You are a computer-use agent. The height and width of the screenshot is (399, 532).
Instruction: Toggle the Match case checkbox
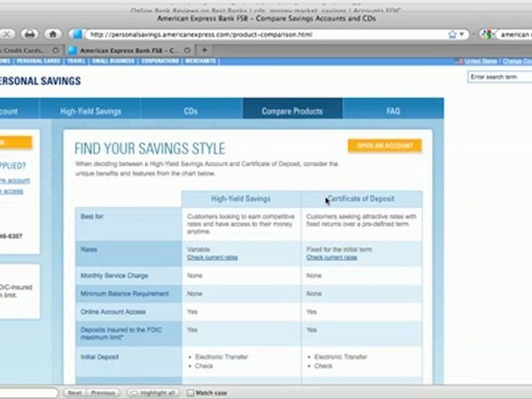tap(191, 393)
